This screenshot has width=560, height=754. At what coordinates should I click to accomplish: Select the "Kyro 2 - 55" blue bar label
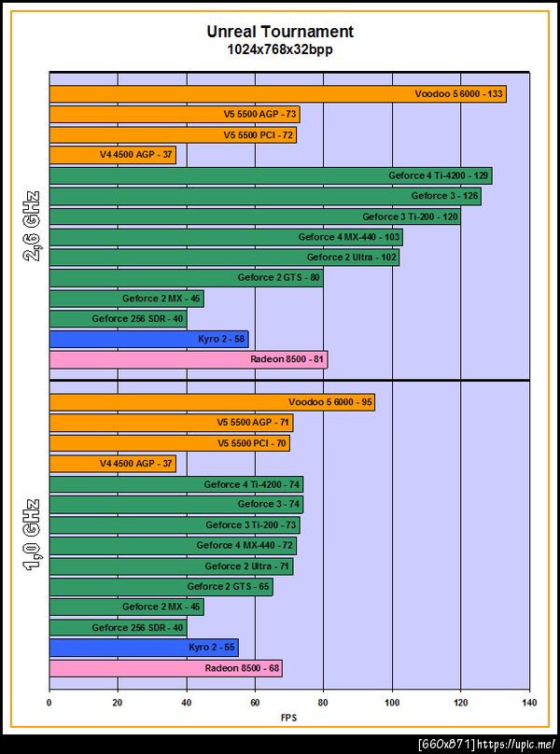pos(212,648)
